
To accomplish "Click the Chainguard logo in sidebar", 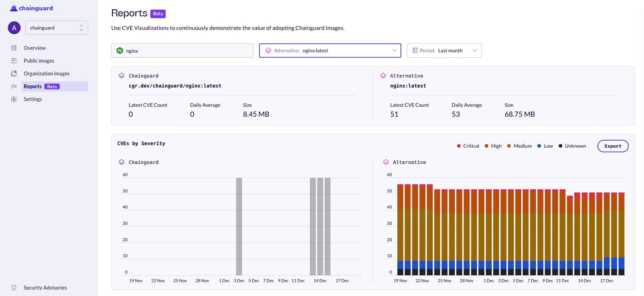I will click(31, 8).
